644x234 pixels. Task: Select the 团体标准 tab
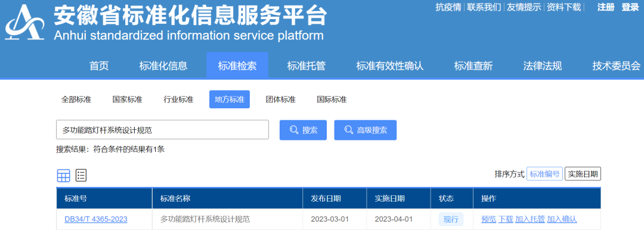tap(280, 99)
